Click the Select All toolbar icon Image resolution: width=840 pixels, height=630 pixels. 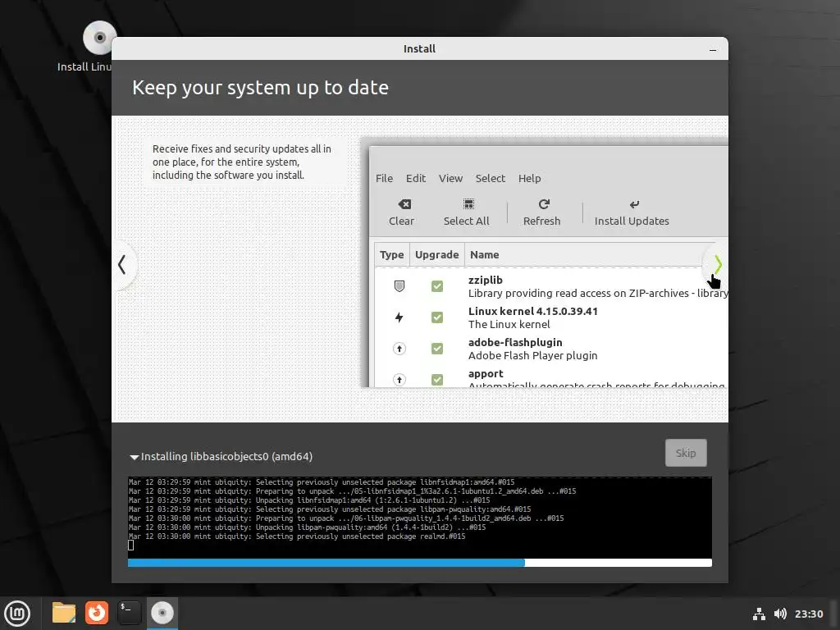468,204
